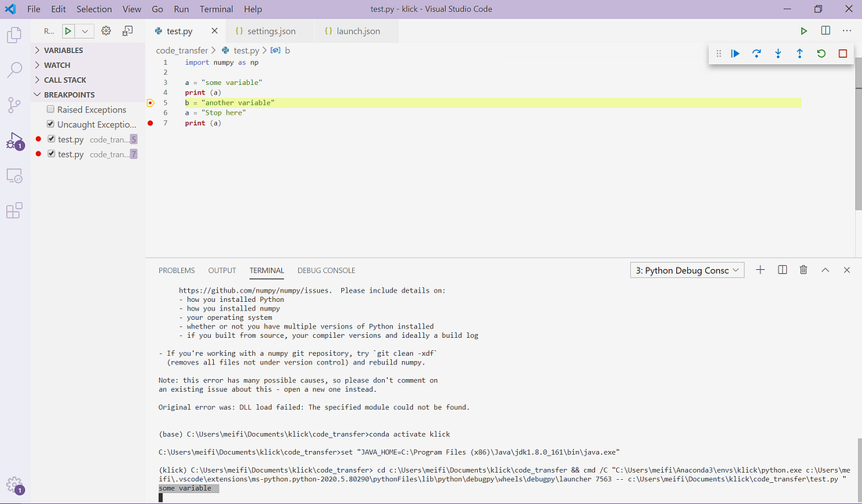Open the Search view
The image size is (862, 504).
point(13,69)
